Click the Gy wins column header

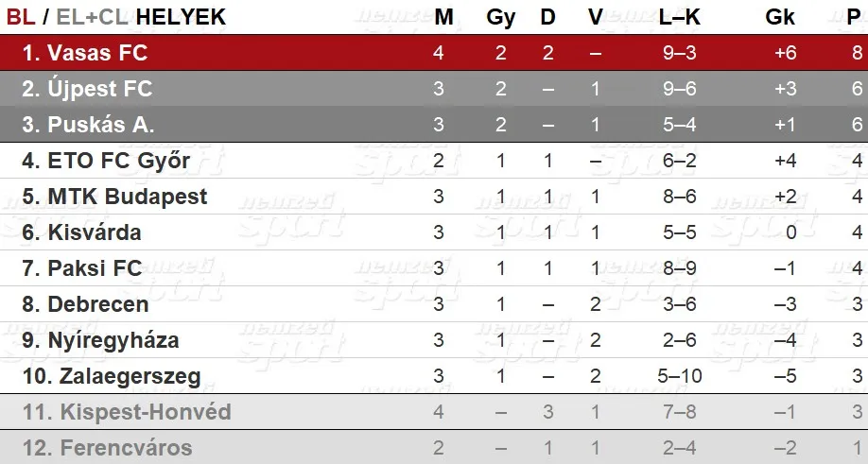click(x=500, y=18)
